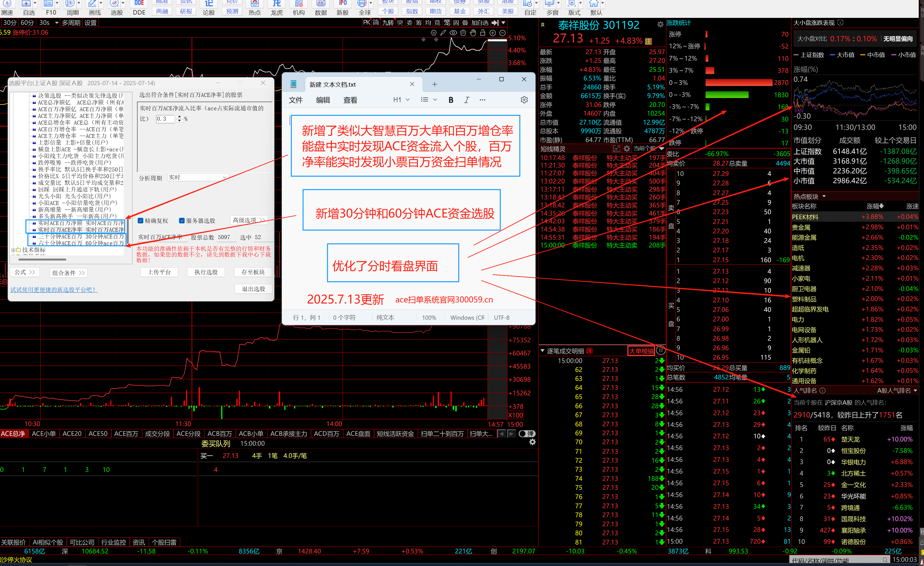924x566 pixels.
Task: Select the hand pan tool above chart
Action: pyautogui.click(x=473, y=33)
